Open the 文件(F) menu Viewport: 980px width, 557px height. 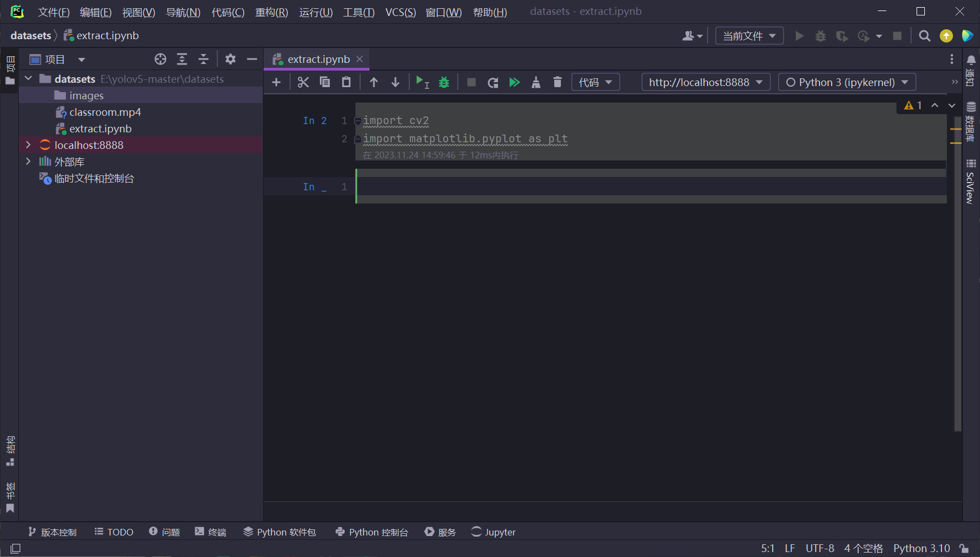click(53, 12)
